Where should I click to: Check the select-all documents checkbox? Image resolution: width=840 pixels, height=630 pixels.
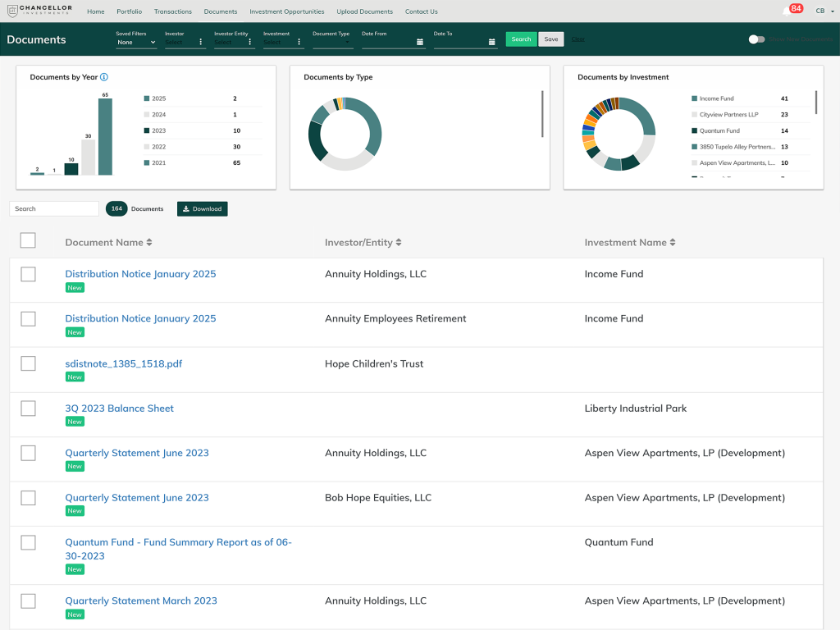pyautogui.click(x=28, y=240)
